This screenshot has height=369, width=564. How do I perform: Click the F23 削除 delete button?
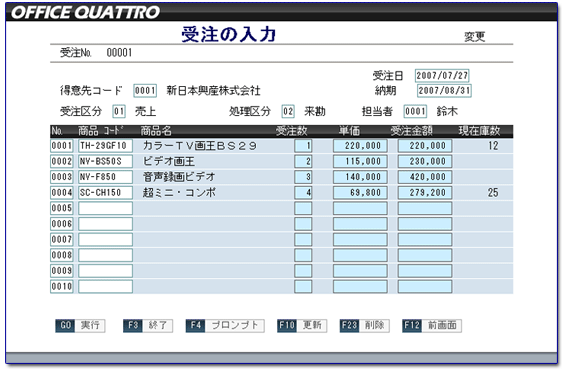(365, 325)
